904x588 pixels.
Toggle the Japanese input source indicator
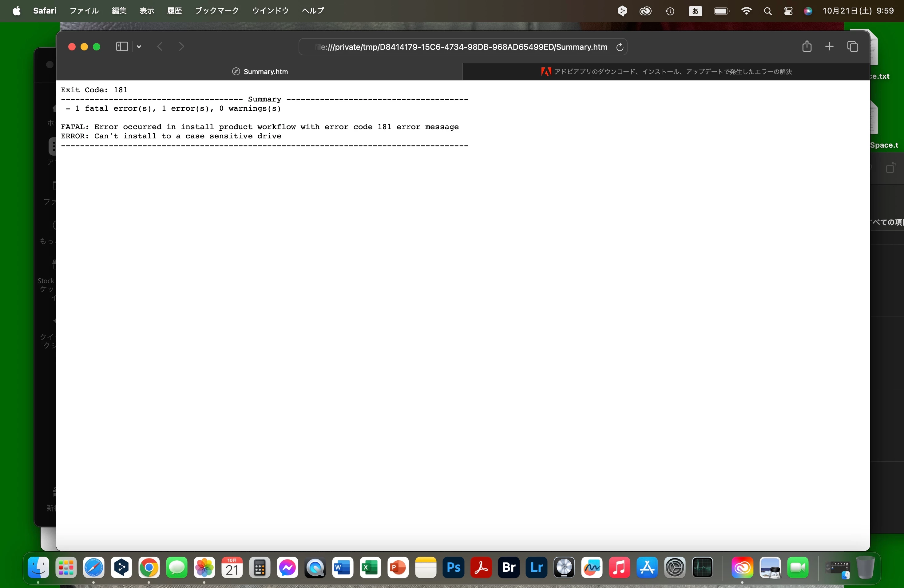[695, 11]
